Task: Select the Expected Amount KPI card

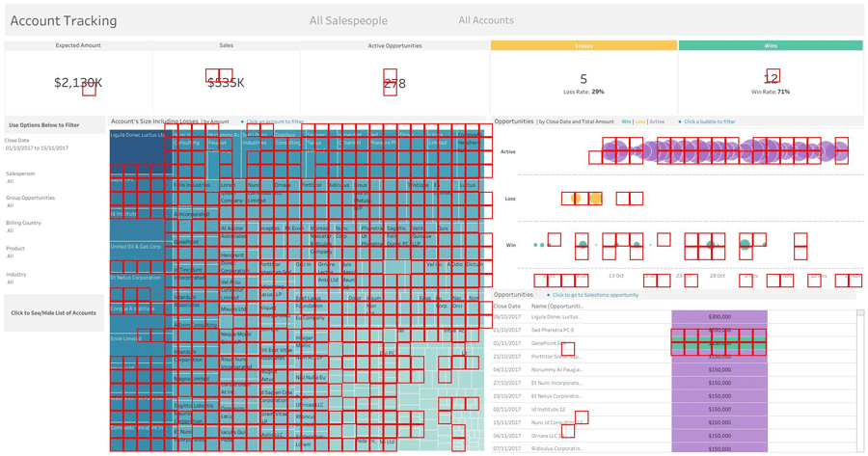Action: [78, 77]
